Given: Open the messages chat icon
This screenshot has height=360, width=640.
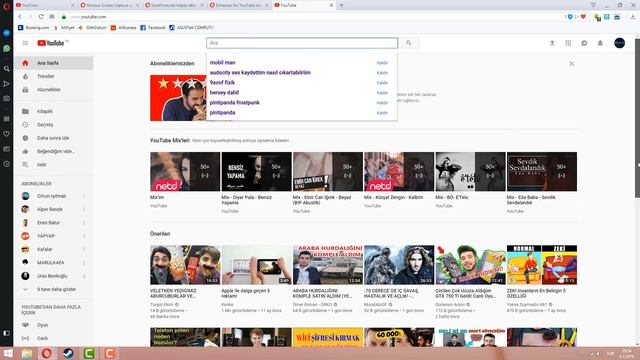Looking at the screenshot, I should [584, 43].
